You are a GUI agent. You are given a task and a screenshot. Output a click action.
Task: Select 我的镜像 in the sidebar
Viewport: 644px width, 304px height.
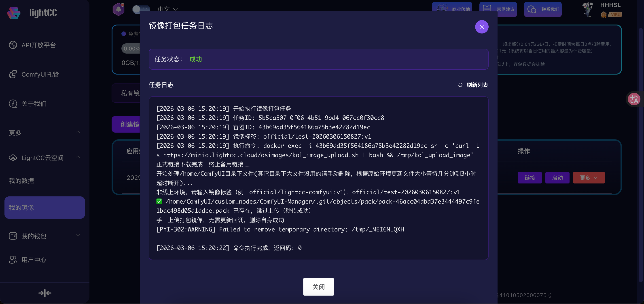tap(45, 207)
